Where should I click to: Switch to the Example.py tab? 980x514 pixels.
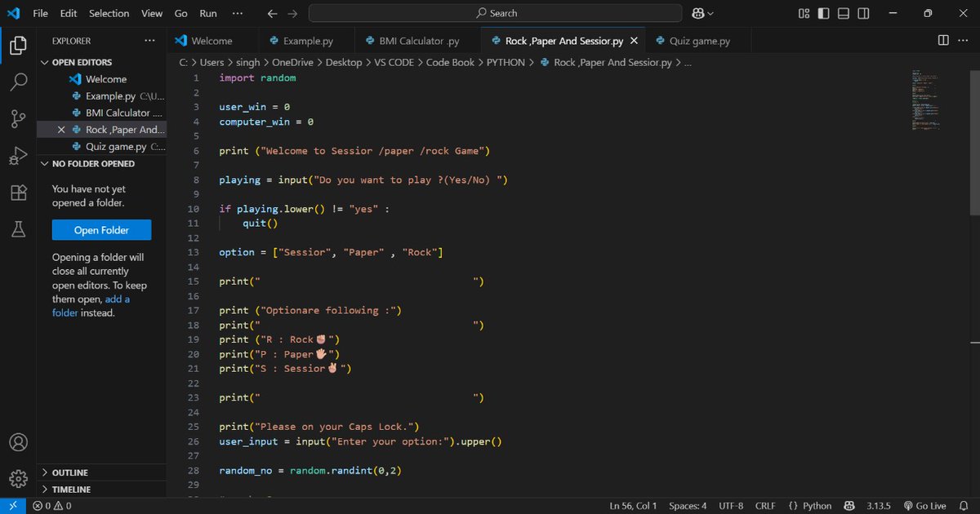(x=306, y=41)
